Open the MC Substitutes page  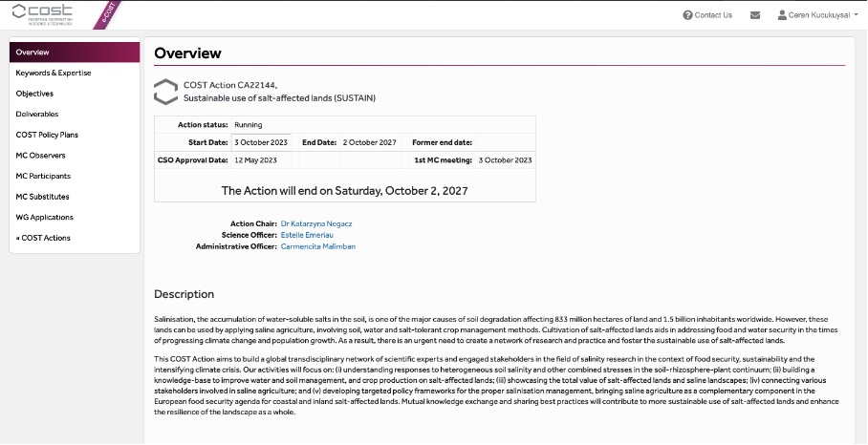(x=42, y=197)
